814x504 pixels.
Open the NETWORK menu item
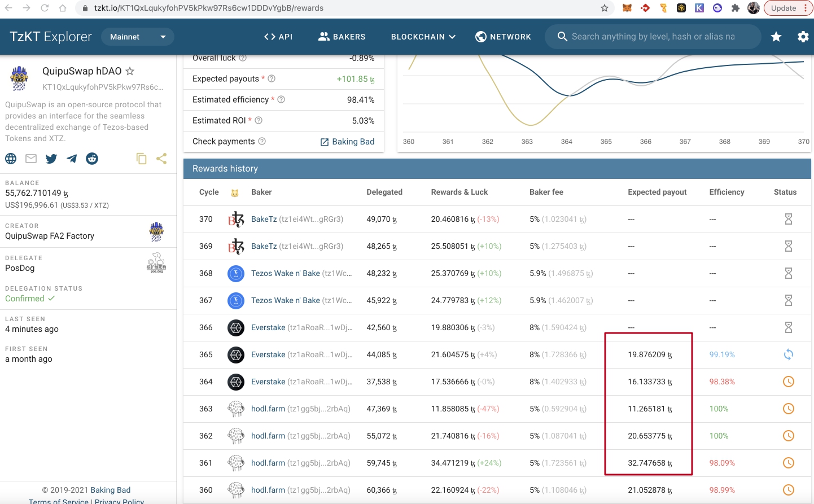coord(504,37)
